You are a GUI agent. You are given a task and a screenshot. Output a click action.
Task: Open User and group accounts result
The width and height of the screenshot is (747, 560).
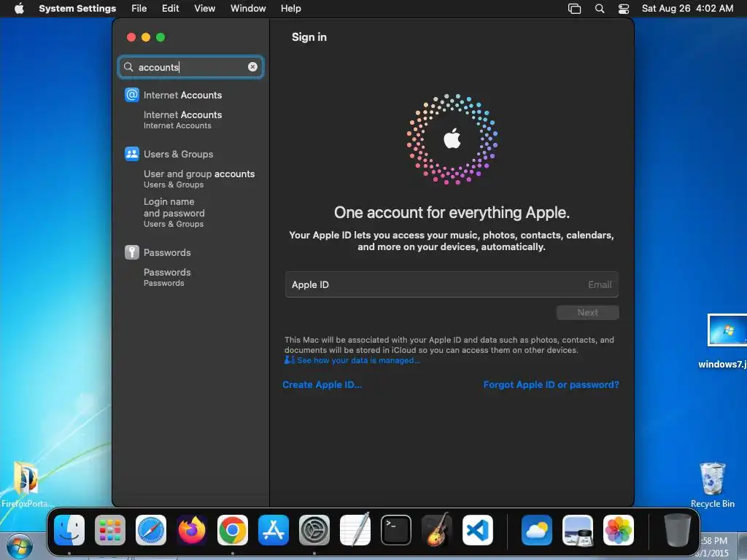point(199,179)
